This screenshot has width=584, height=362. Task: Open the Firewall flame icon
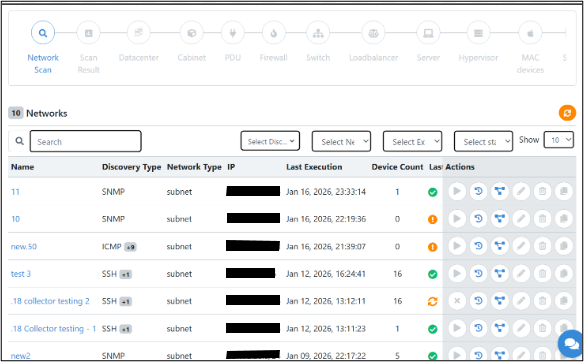click(274, 33)
